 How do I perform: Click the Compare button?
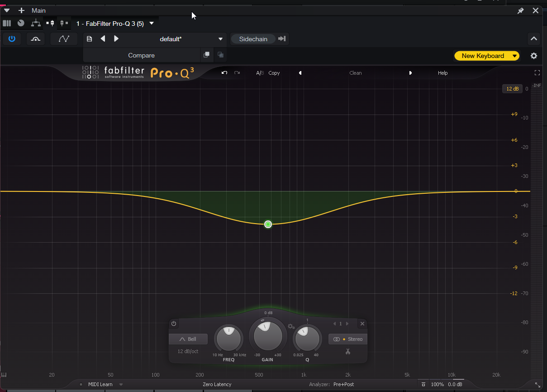[141, 55]
